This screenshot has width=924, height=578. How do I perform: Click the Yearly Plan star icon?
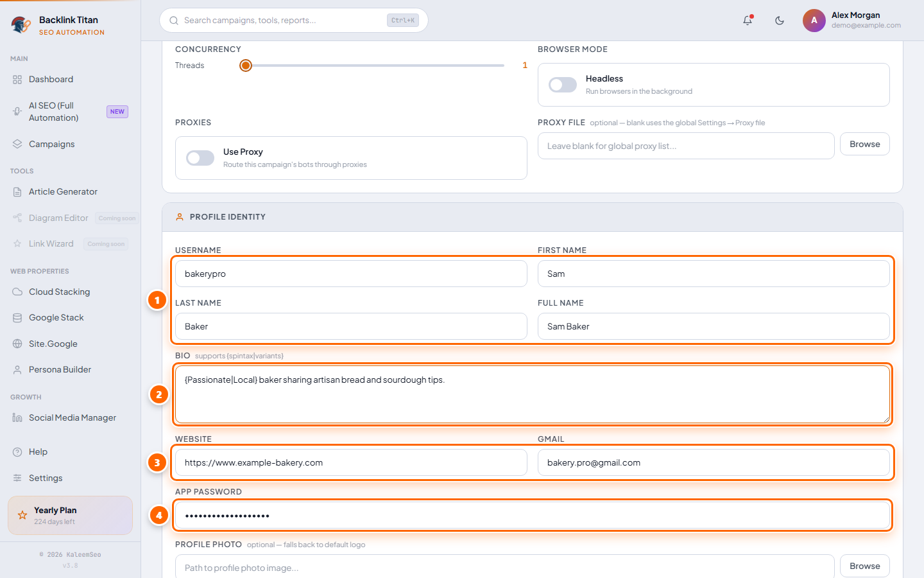22,515
